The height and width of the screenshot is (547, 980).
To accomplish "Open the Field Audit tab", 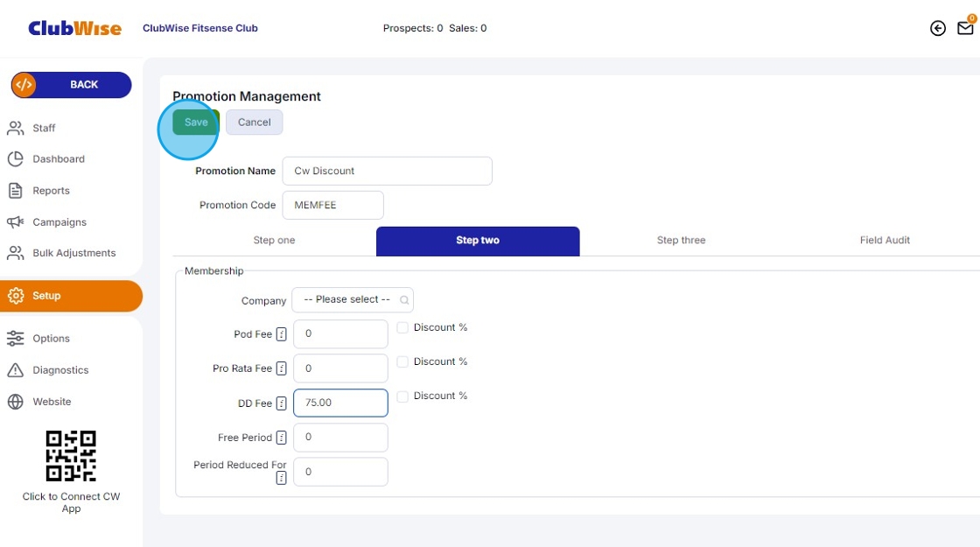I will (x=885, y=241).
